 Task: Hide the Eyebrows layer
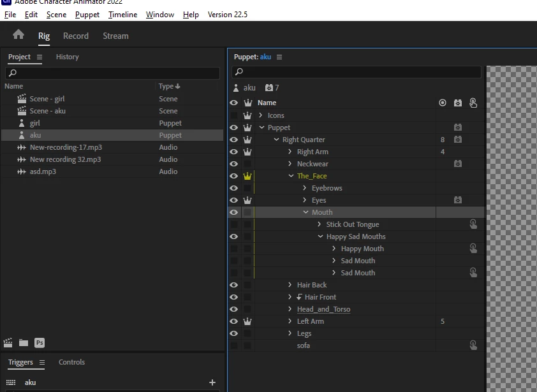tap(234, 188)
